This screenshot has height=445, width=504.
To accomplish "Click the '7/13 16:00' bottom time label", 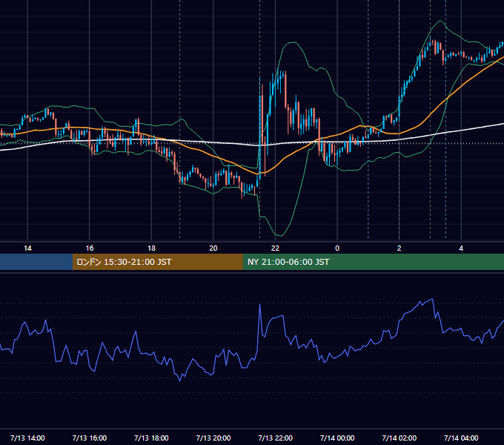I will [90, 438].
